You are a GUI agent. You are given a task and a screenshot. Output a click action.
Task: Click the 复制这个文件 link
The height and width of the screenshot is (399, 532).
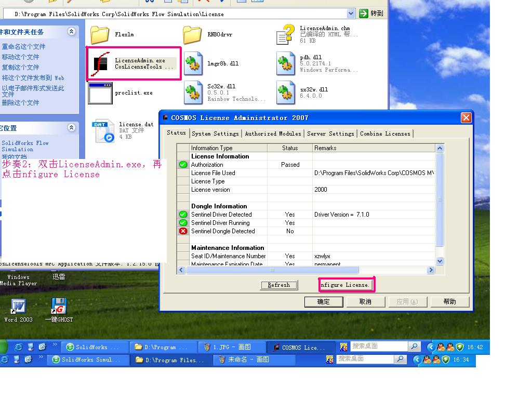(20, 68)
